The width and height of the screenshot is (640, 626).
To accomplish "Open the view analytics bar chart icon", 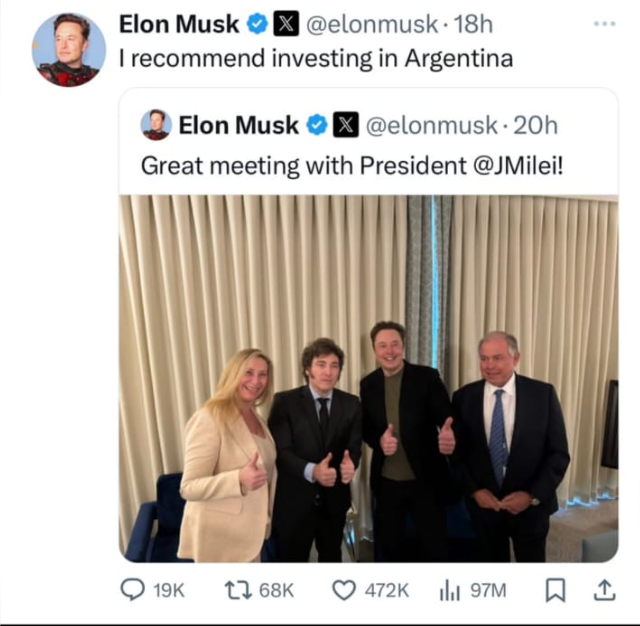I will coord(450,590).
